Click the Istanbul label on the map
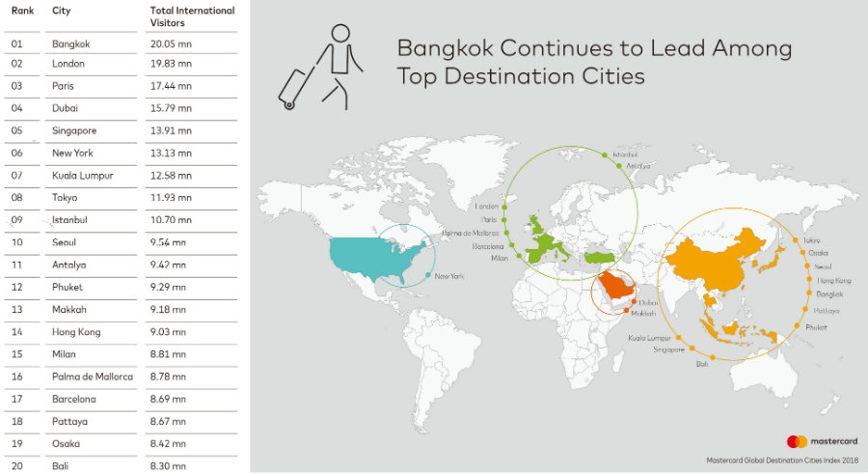868x474 pixels. tap(626, 154)
